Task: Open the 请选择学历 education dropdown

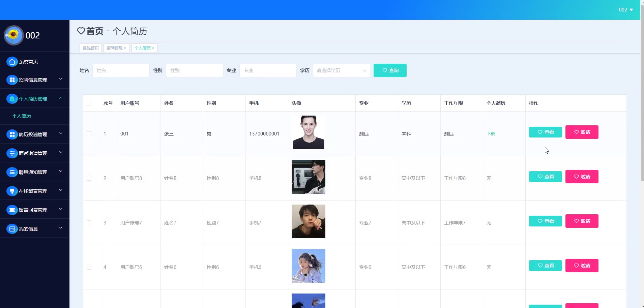Action: (342, 70)
